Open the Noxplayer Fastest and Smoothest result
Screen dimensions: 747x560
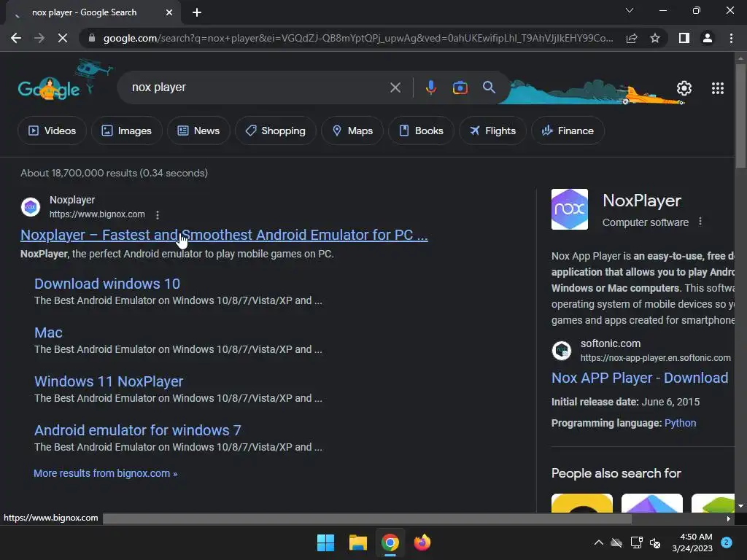pos(224,235)
